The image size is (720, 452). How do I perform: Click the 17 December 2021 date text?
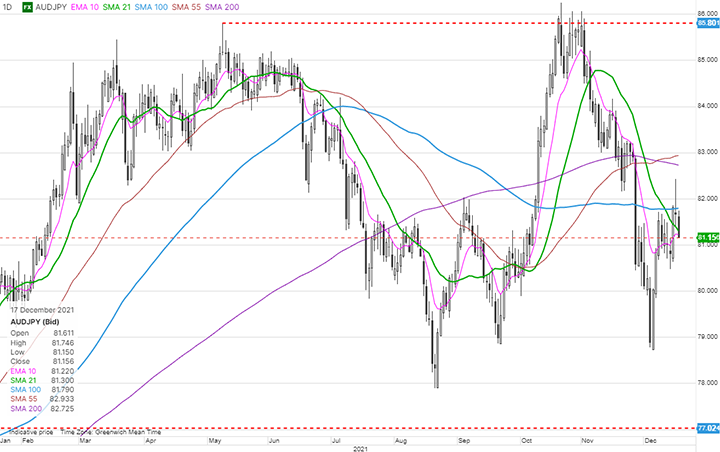(42, 310)
